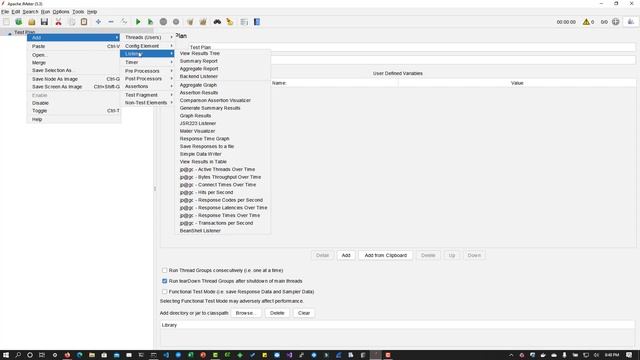Select Aggregate Report listener
Image resolution: width=640 pixels, height=360 pixels.
point(223,69)
